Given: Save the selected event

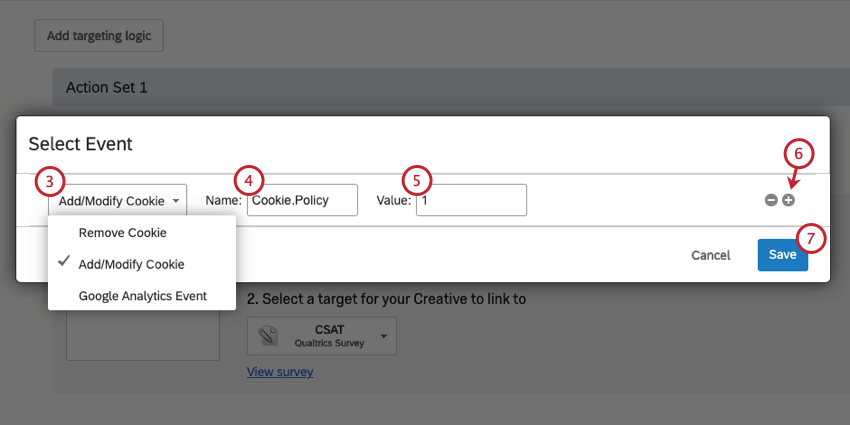Looking at the screenshot, I should [782, 255].
